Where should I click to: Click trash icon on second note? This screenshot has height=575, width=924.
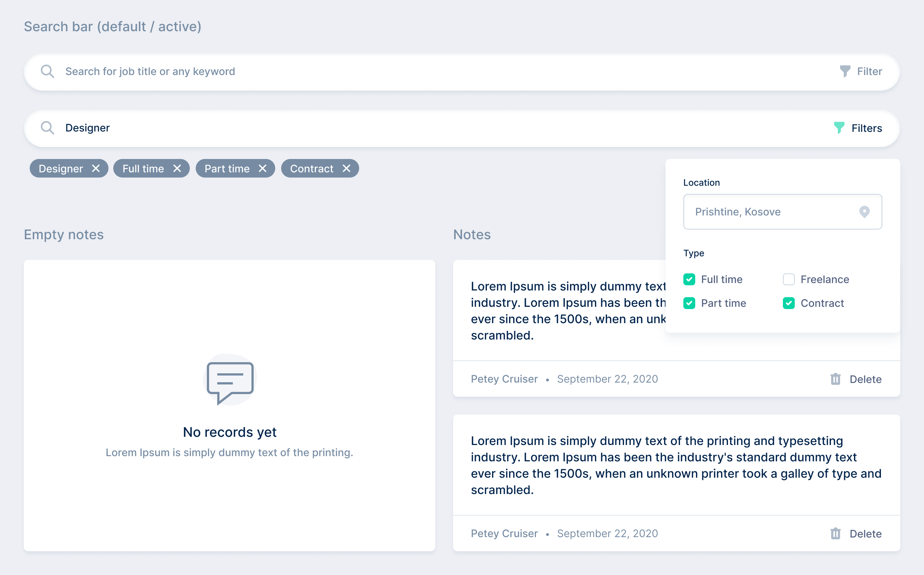click(x=835, y=533)
